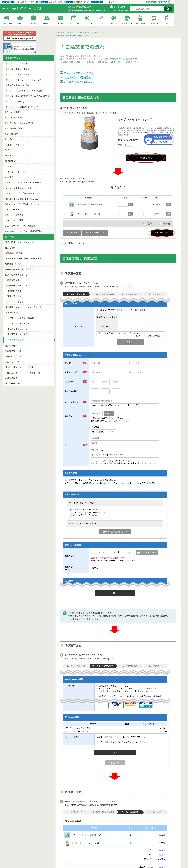Screen dimensions: 188x868
Task: Jump to 商品を買い物かごに入れる anchor link
Action: click(x=79, y=73)
